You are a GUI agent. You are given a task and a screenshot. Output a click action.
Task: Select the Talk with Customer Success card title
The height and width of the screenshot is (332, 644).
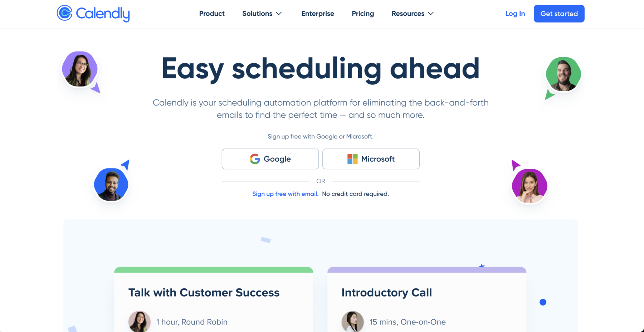pyautogui.click(x=204, y=293)
